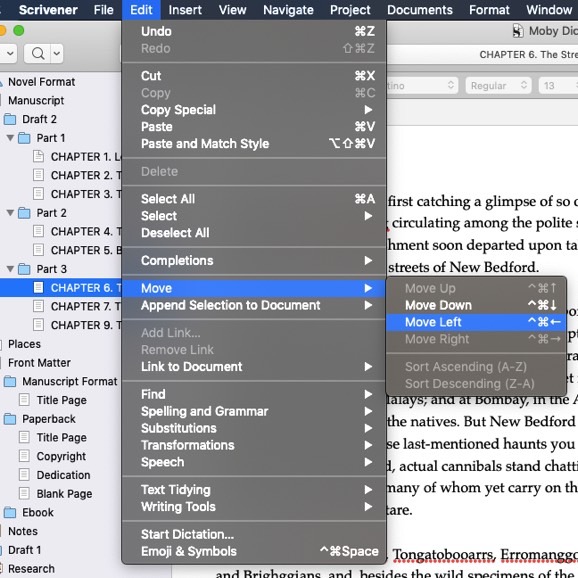The image size is (578, 578).
Task: Open the Spelling and Grammar submenu
Action: click(x=254, y=411)
